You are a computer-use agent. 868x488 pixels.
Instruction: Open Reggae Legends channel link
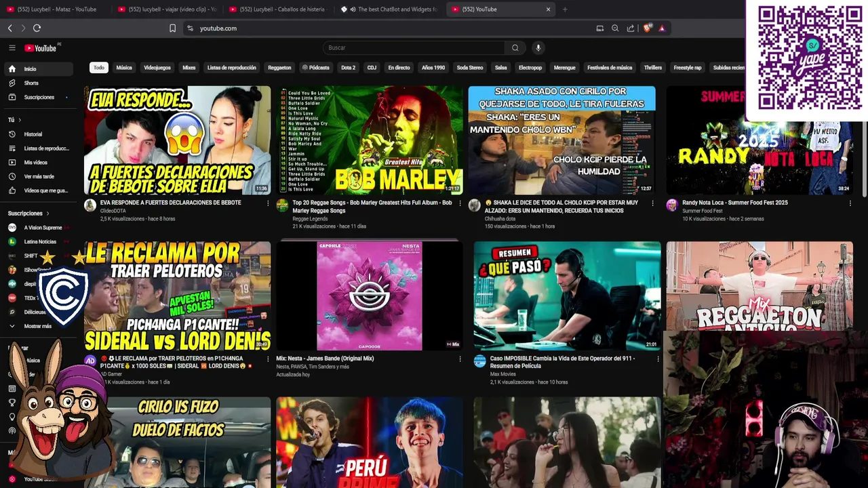pyautogui.click(x=310, y=219)
